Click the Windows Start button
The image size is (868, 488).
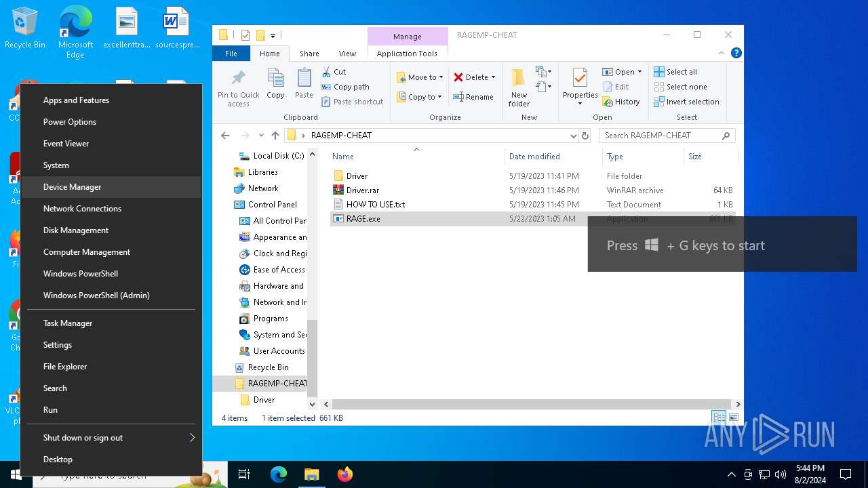point(16,474)
